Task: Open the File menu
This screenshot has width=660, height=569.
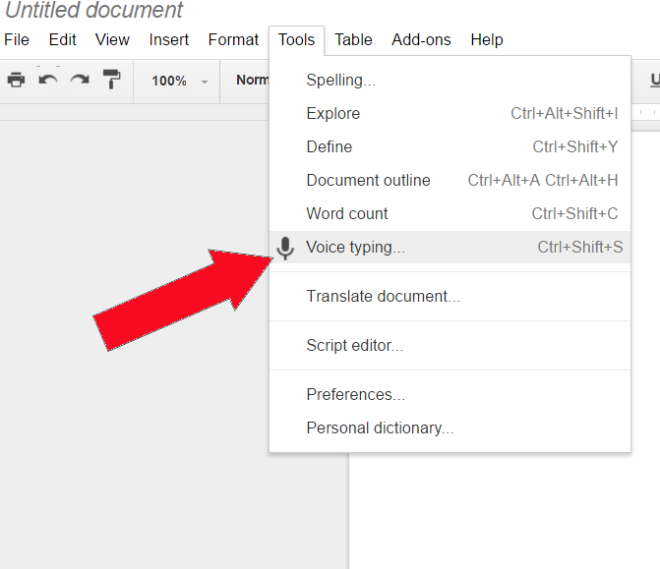Action: pos(17,40)
